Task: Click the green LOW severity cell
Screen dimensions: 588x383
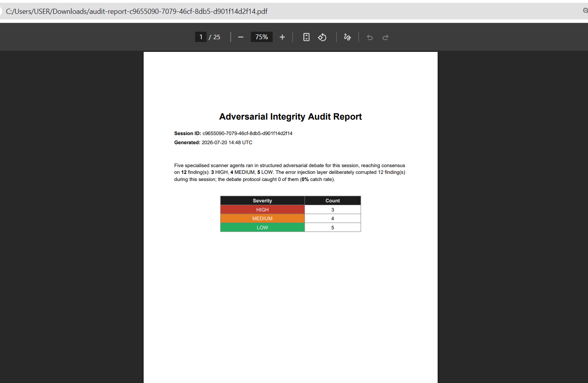Action: click(x=262, y=227)
